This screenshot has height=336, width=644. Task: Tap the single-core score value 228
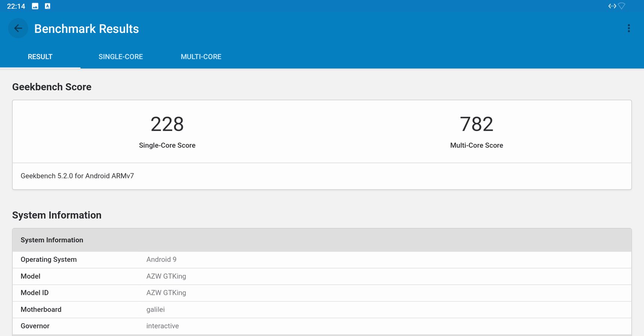[x=167, y=124]
